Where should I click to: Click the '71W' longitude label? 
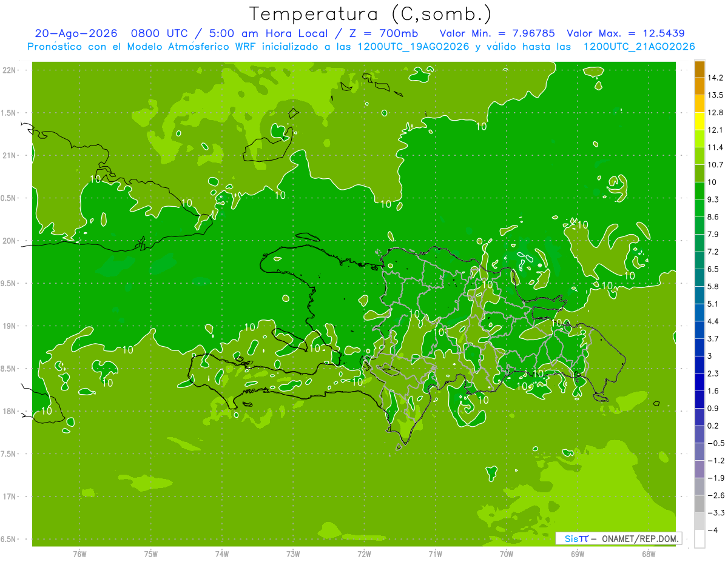[435, 554]
